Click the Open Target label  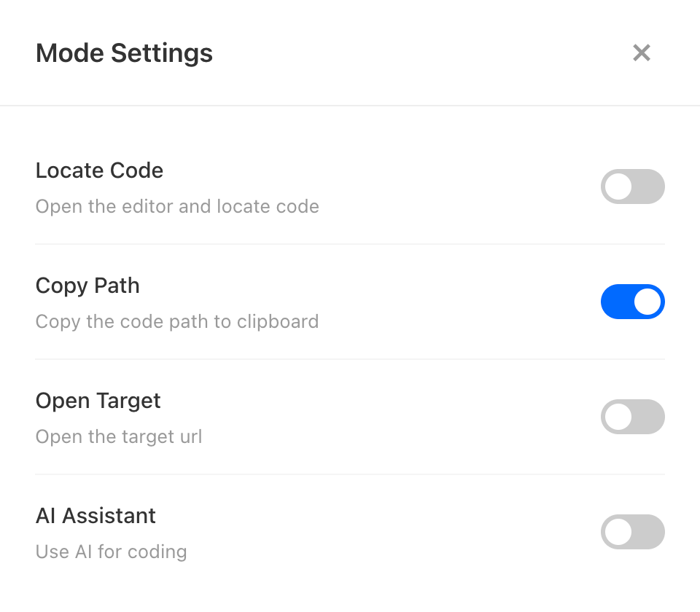98,401
